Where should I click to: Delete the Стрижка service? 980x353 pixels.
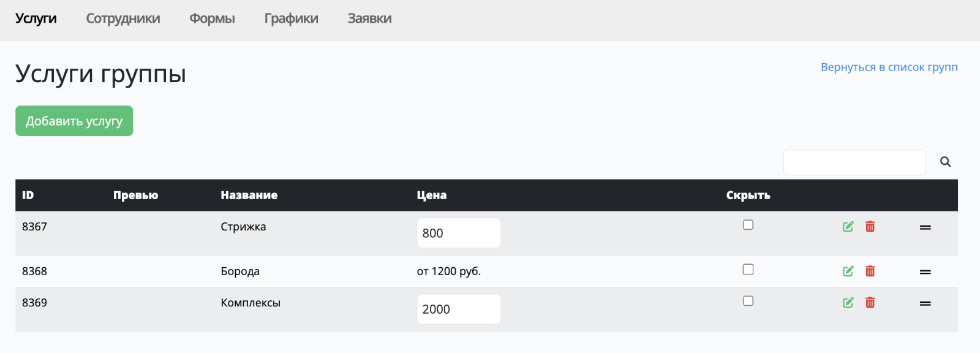(x=870, y=227)
